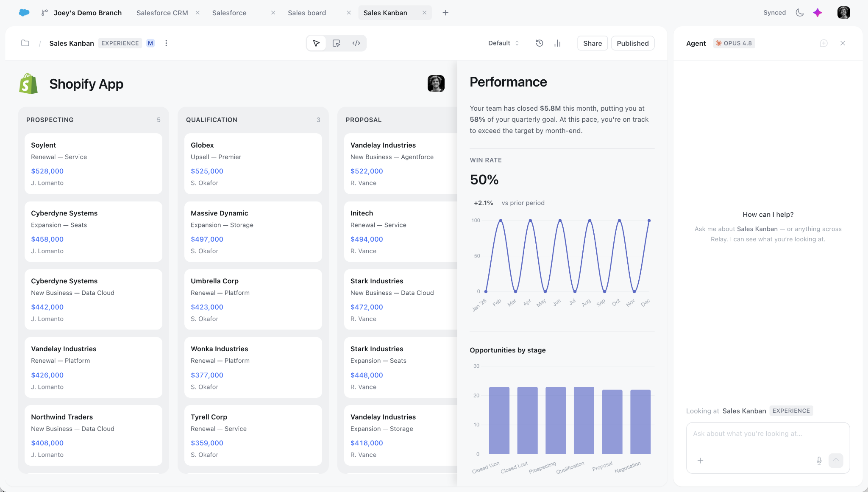Click the blue M badge
Viewport: 868px width, 492px height.
tap(150, 43)
